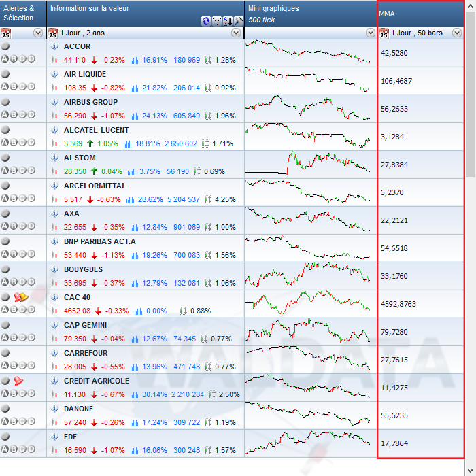Click the refresh icon in the Information header

click(x=206, y=21)
